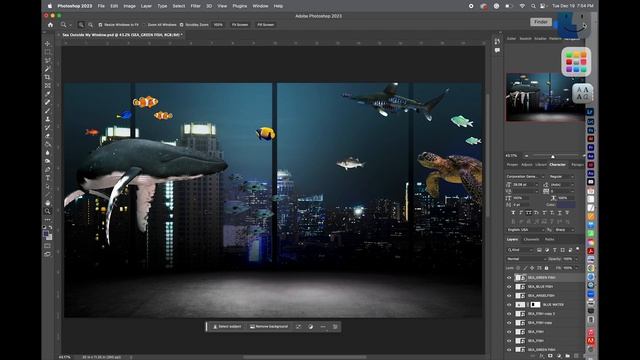
Task: Open the Window menu
Action: tap(260, 6)
